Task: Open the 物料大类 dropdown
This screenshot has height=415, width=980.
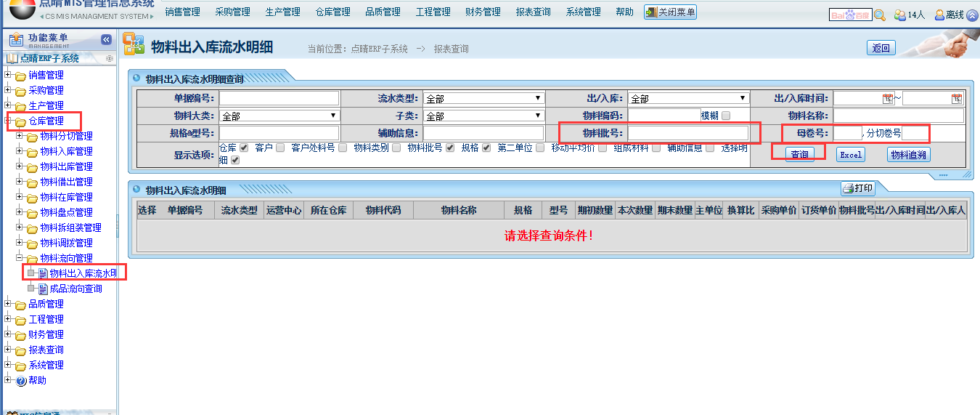Action: click(x=279, y=116)
